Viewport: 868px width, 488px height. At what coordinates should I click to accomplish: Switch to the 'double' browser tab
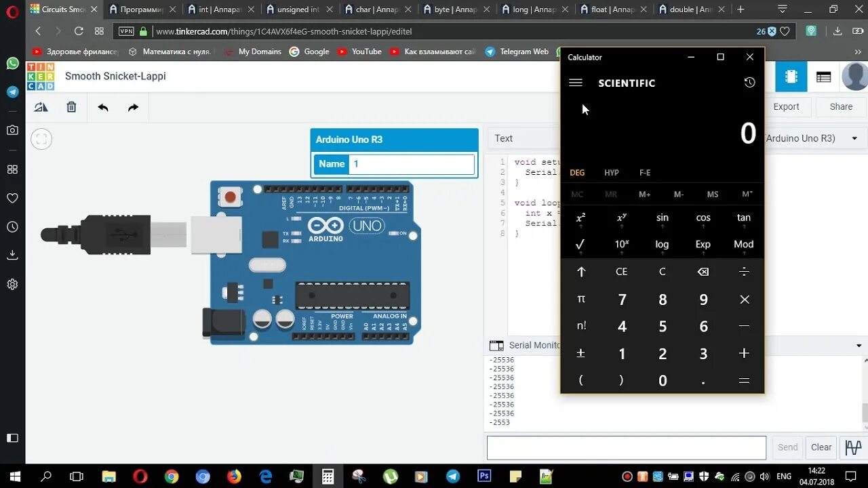[x=692, y=9]
